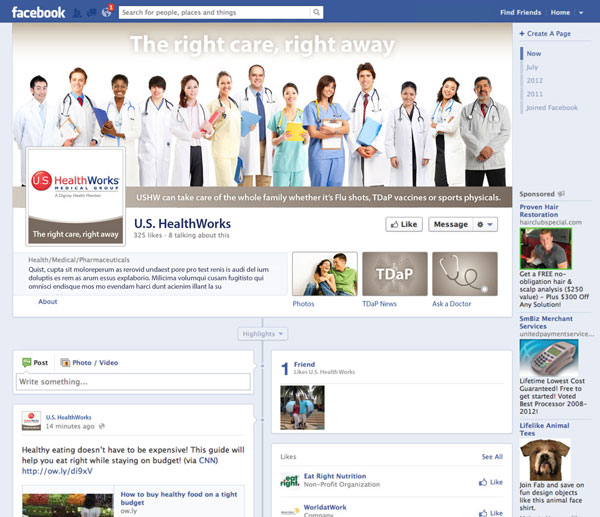This screenshot has height=517, width=600.
Task: Open the healthy food on a tight budget article
Action: [179, 498]
